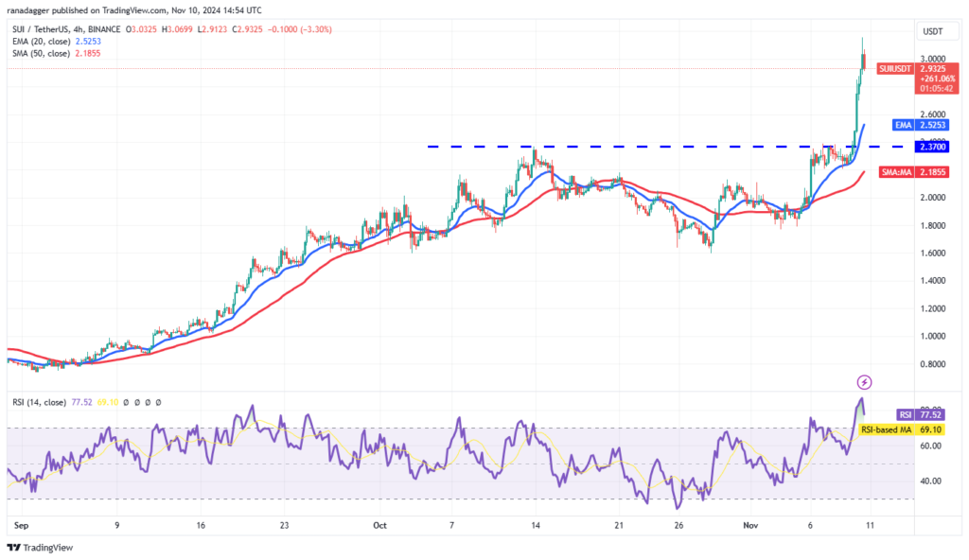Click the 'Nov' label on time axis
This screenshot has width=969, height=560.
pyautogui.click(x=749, y=523)
